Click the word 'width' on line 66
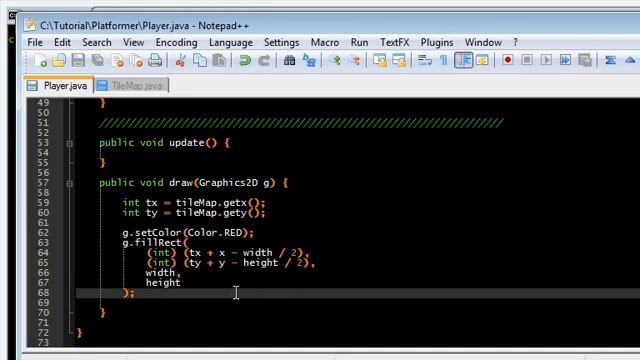640x360 pixels. pos(160,272)
